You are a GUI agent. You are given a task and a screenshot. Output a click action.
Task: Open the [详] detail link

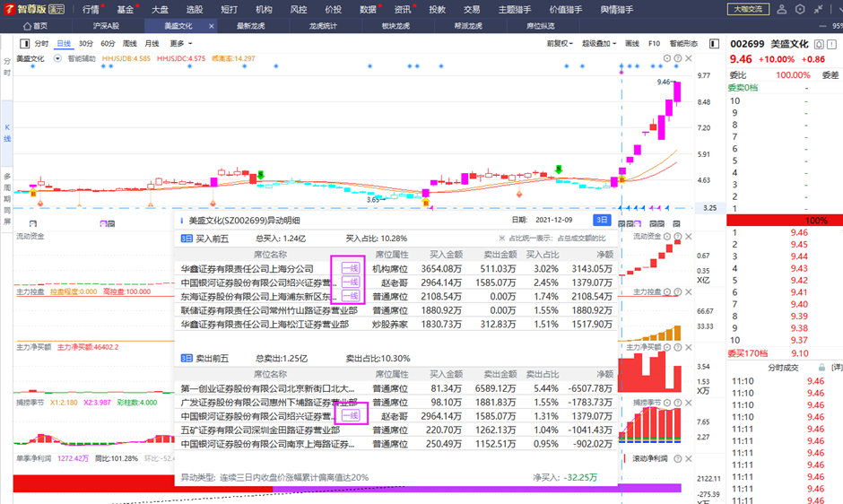(837, 368)
